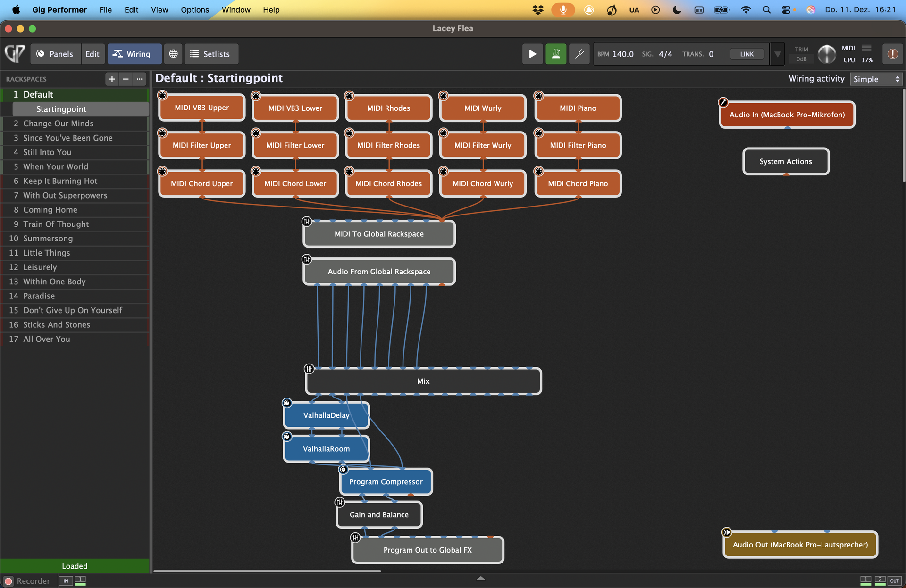Viewport: 906px width, 588px height.
Task: Click the Gig Performer logo icon
Action: point(15,54)
